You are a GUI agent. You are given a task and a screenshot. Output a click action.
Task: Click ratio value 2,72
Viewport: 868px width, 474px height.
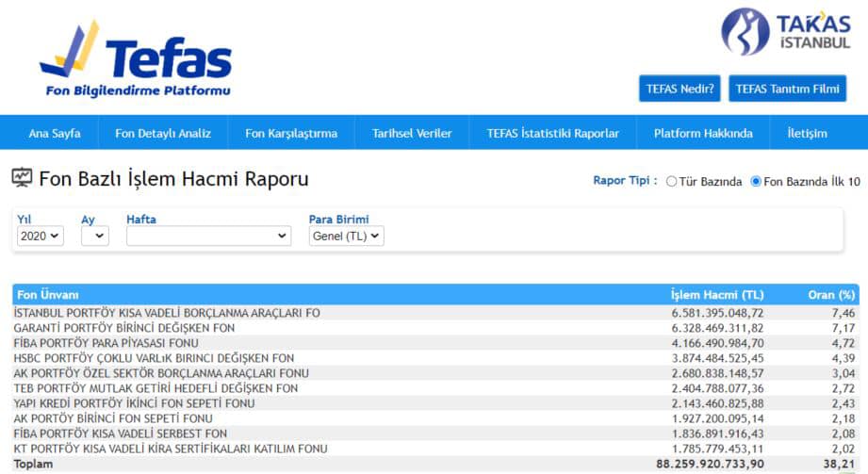[843, 388]
